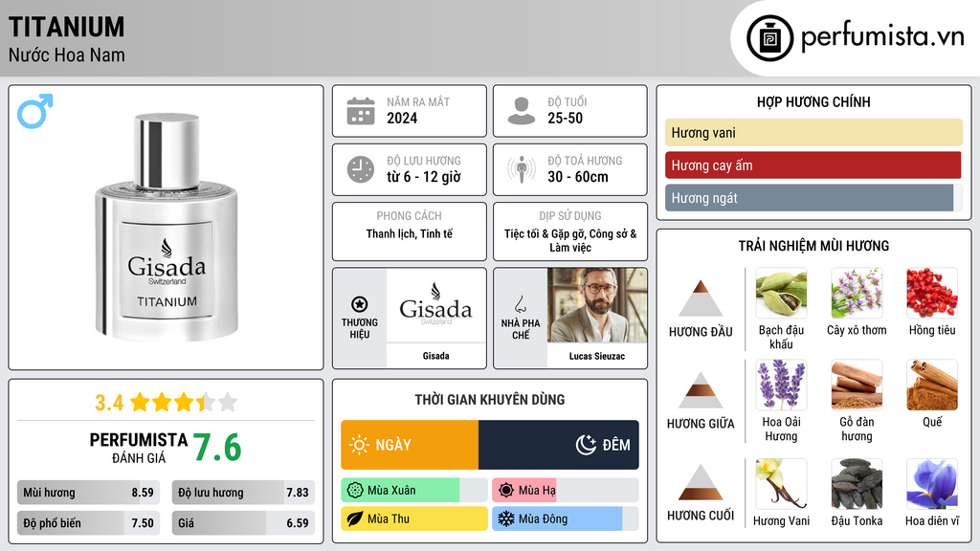
Task: Click the Trải nghiệm mùi hương heading
Action: click(813, 246)
